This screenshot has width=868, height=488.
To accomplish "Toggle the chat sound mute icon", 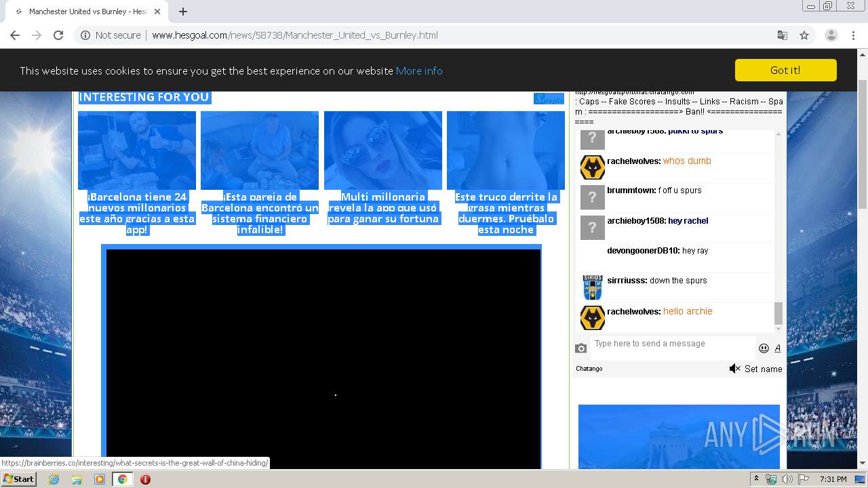I will 734,369.
